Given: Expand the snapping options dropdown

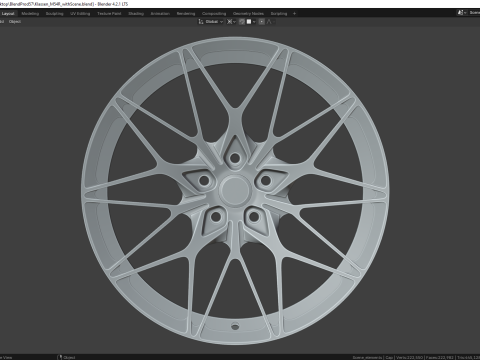Looking at the screenshot, I should 254,22.
